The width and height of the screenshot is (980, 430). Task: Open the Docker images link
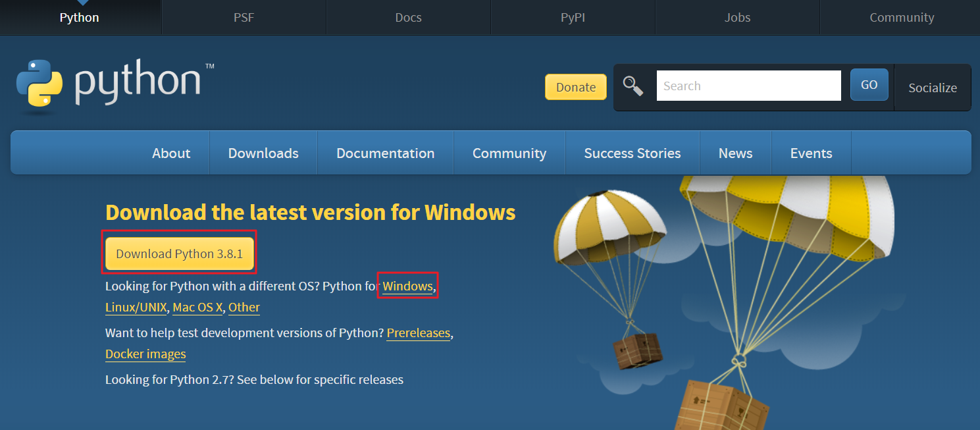pyautogui.click(x=145, y=354)
